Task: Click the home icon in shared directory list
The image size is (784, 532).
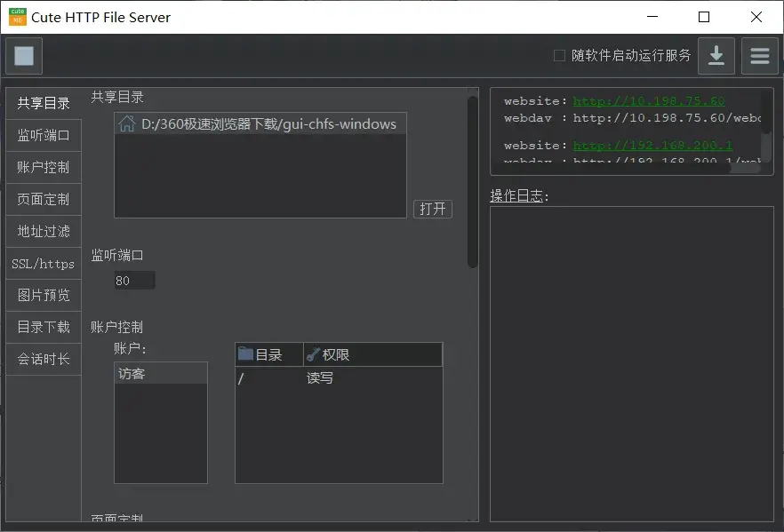Action: [127, 123]
